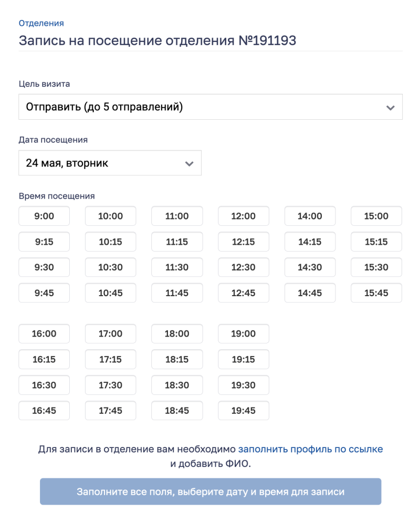This screenshot has width=420, height=532.
Task: Click chevron arrow in visit purpose field
Action: [x=391, y=108]
